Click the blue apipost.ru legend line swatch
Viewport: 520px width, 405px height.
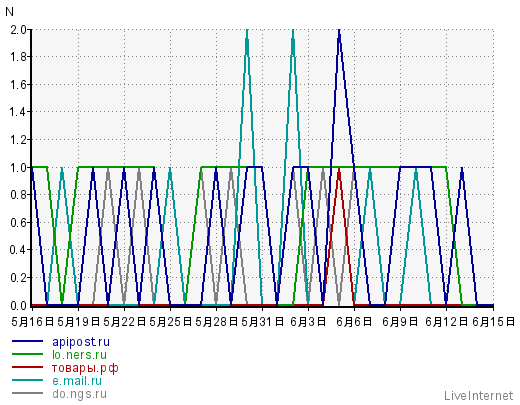tap(28, 341)
